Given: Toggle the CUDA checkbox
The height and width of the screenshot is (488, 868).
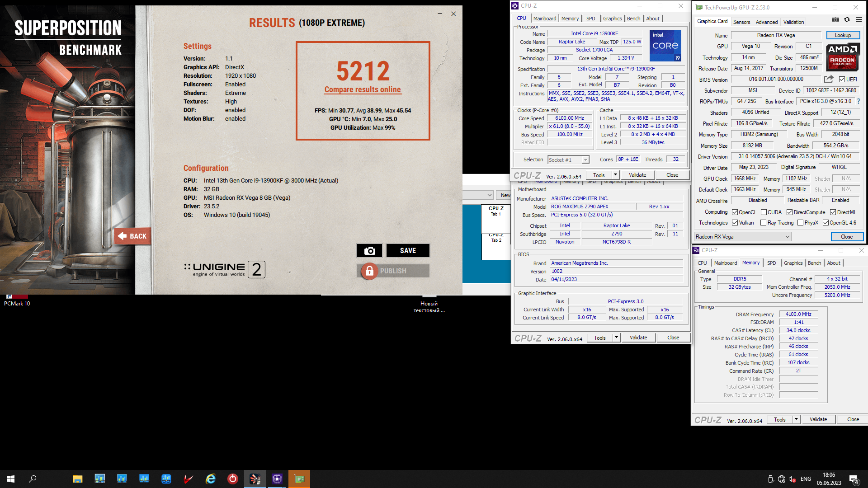Looking at the screenshot, I should (764, 212).
